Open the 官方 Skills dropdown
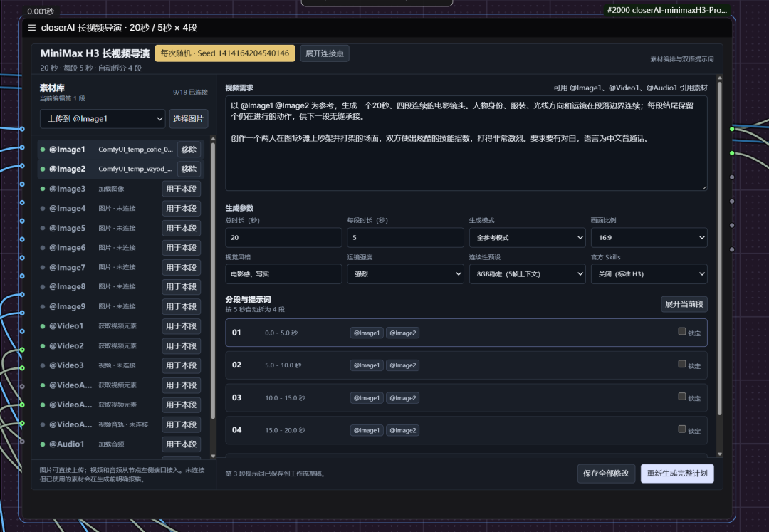The height and width of the screenshot is (532, 769). [649, 274]
